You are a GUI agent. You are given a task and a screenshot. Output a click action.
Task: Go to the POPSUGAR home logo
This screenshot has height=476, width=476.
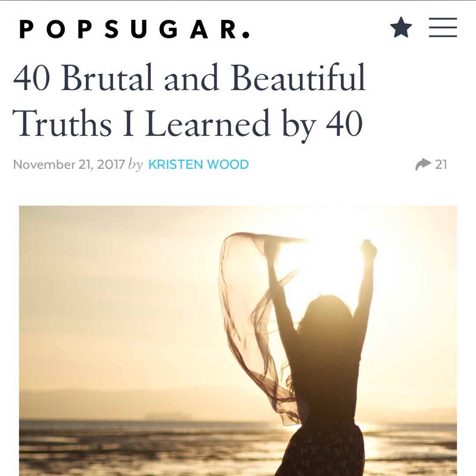pyautogui.click(x=134, y=29)
